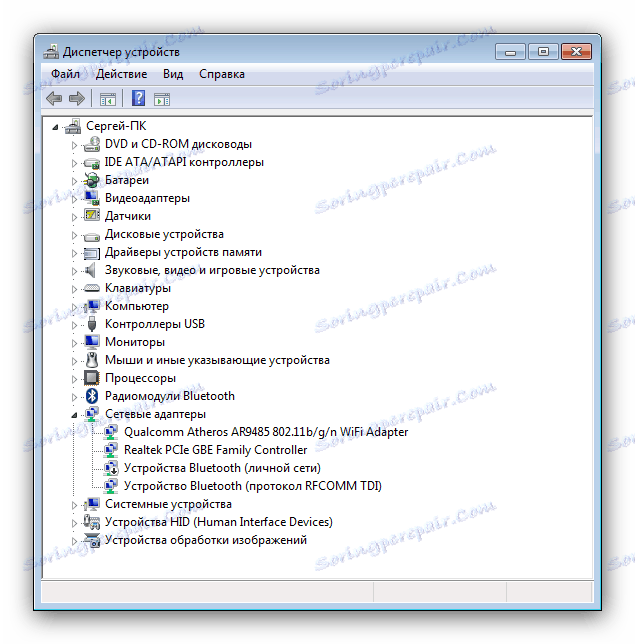
Task: Open the Действие menu
Action: (x=121, y=74)
